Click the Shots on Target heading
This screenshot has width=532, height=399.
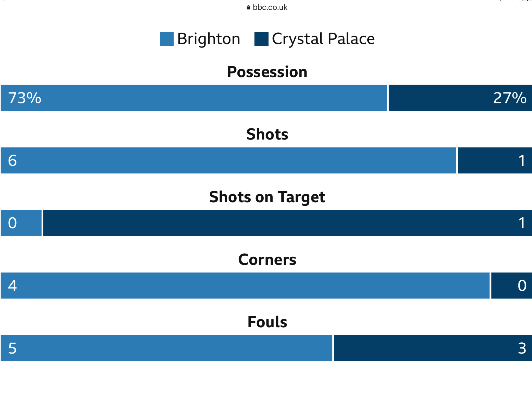point(267,197)
